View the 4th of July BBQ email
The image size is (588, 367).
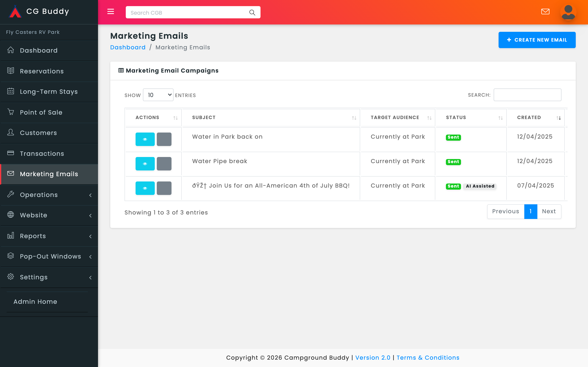click(x=145, y=188)
